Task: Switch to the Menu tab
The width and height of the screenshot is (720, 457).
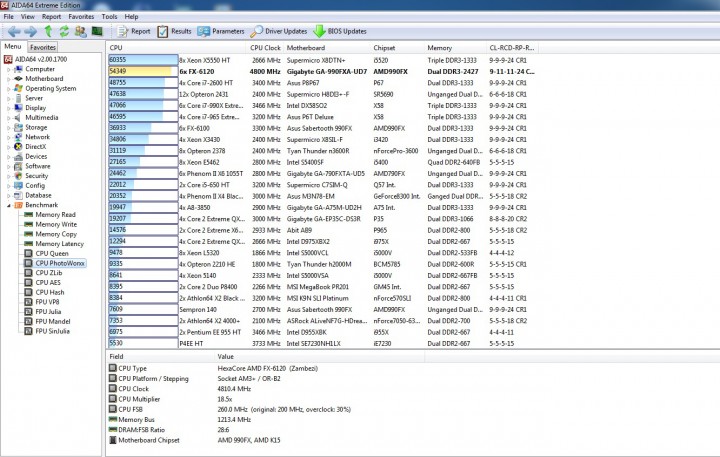Action: 13,46
